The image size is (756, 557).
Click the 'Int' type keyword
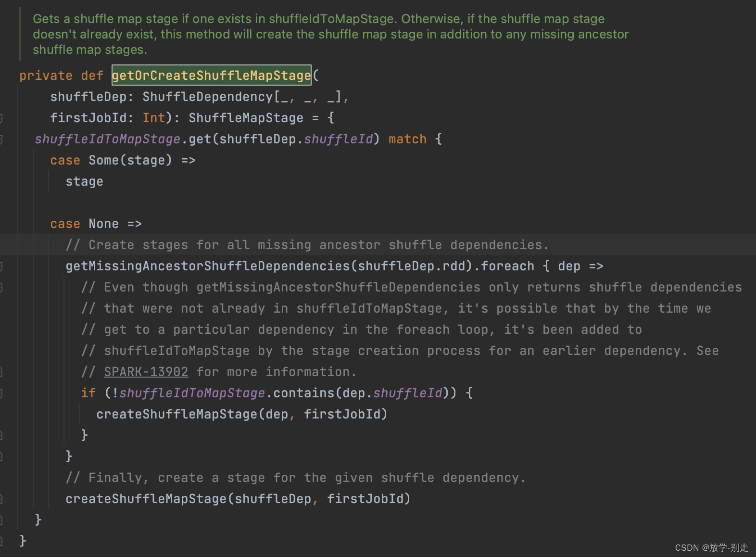click(154, 118)
